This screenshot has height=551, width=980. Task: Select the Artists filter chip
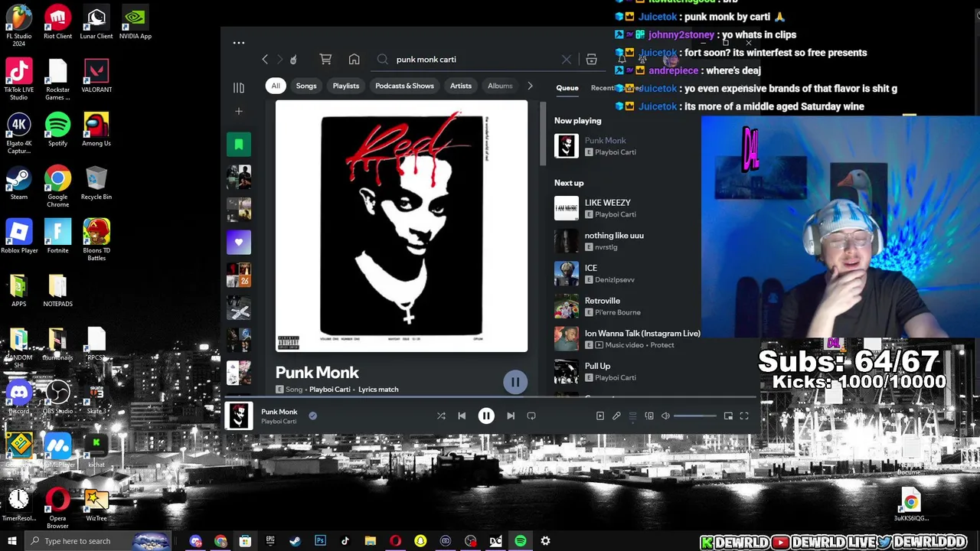click(x=461, y=86)
